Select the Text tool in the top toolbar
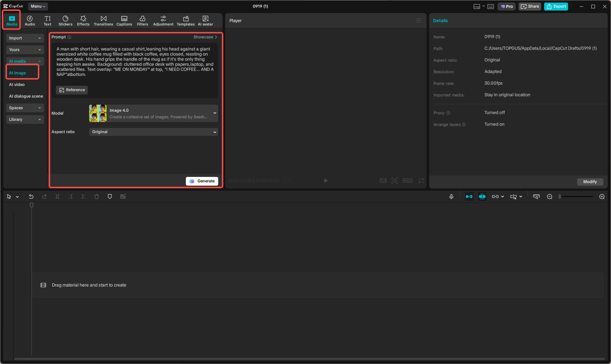 [47, 20]
